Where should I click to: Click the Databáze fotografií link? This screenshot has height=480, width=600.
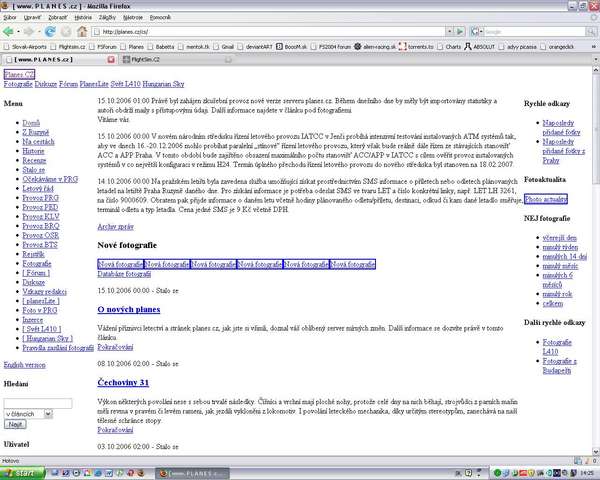(x=124, y=274)
